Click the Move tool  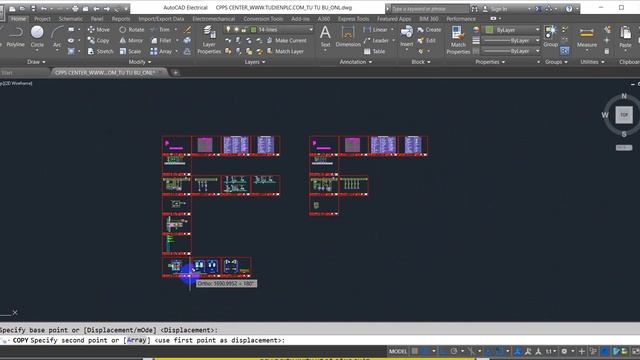click(98, 29)
